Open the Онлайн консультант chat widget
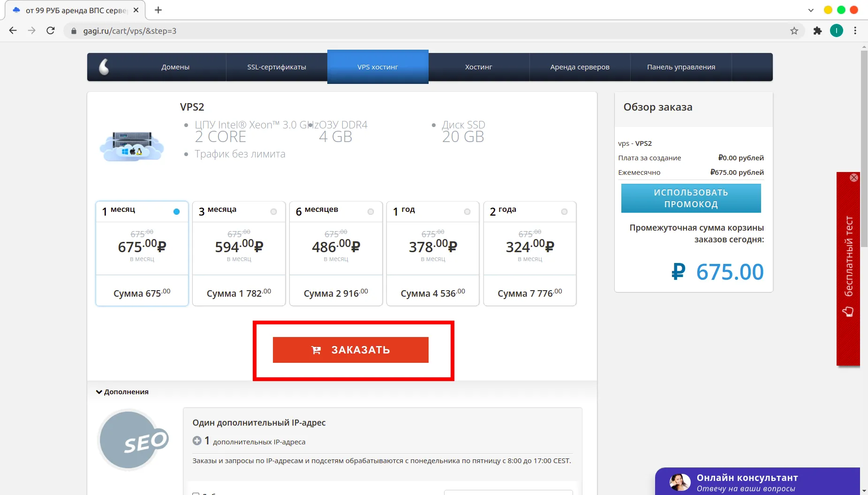This screenshot has width=868, height=495. [757, 482]
